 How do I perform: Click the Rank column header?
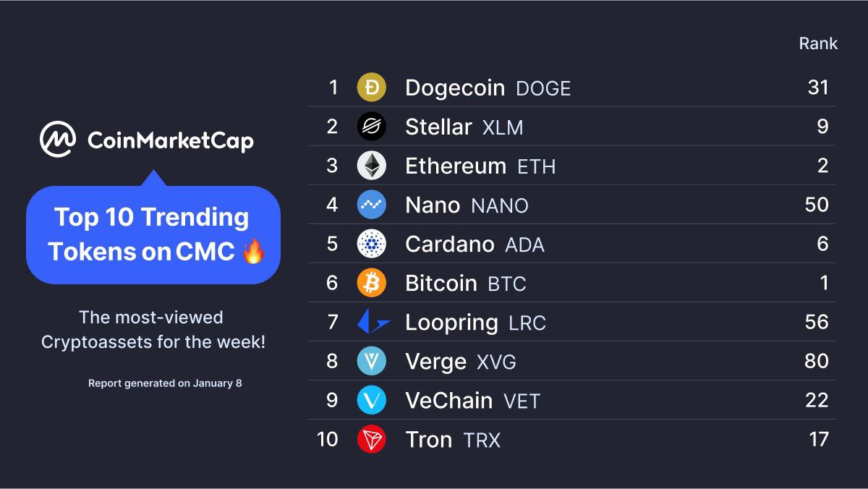pos(818,43)
